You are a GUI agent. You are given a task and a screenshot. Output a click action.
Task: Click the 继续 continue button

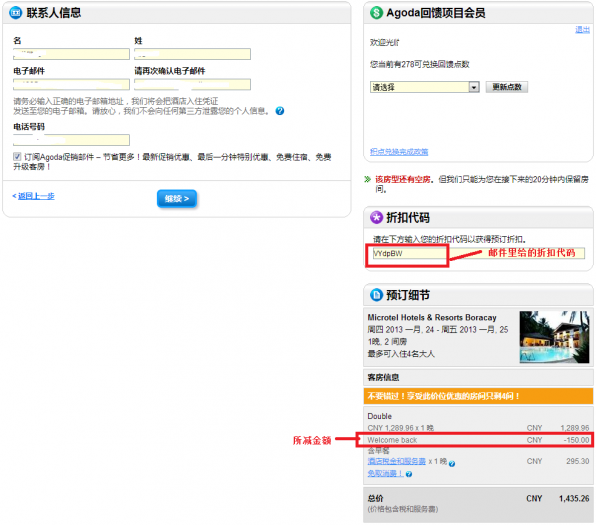pos(177,198)
